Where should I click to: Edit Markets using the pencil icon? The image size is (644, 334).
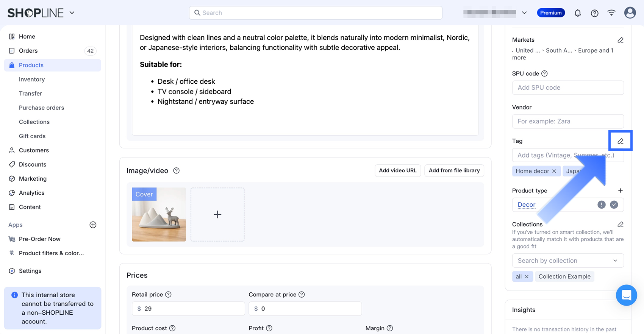coord(620,40)
